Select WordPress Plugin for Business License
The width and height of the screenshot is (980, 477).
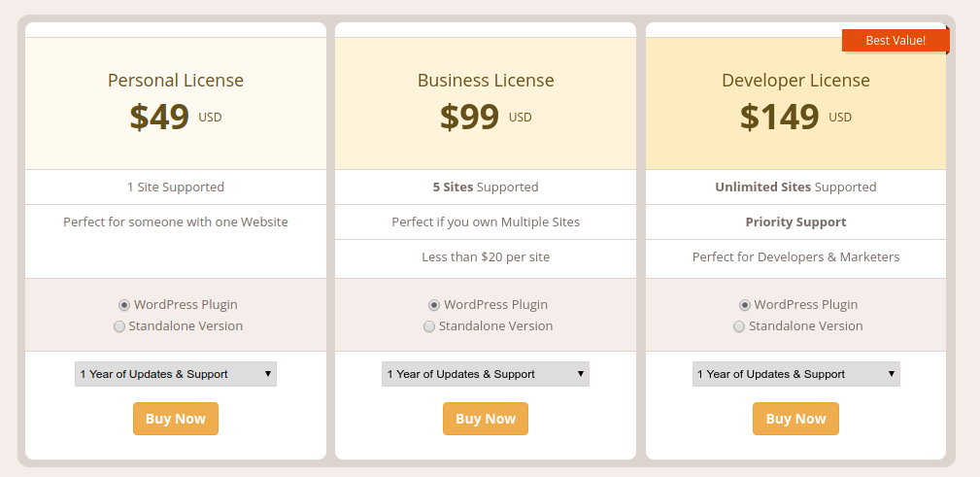(434, 305)
